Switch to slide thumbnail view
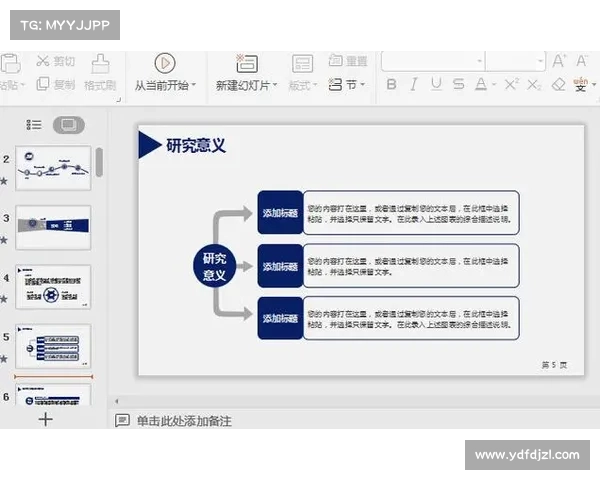600x480 pixels. [69, 125]
